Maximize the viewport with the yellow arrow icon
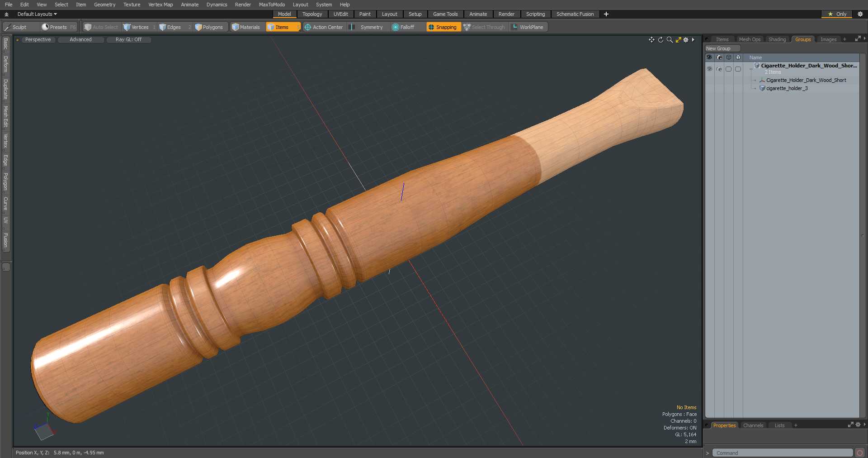This screenshot has height=458, width=868. (678, 40)
